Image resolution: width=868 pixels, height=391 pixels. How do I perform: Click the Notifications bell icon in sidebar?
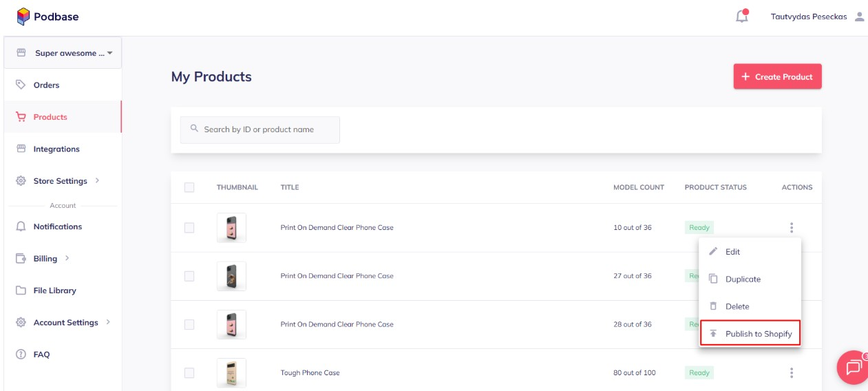(21, 226)
